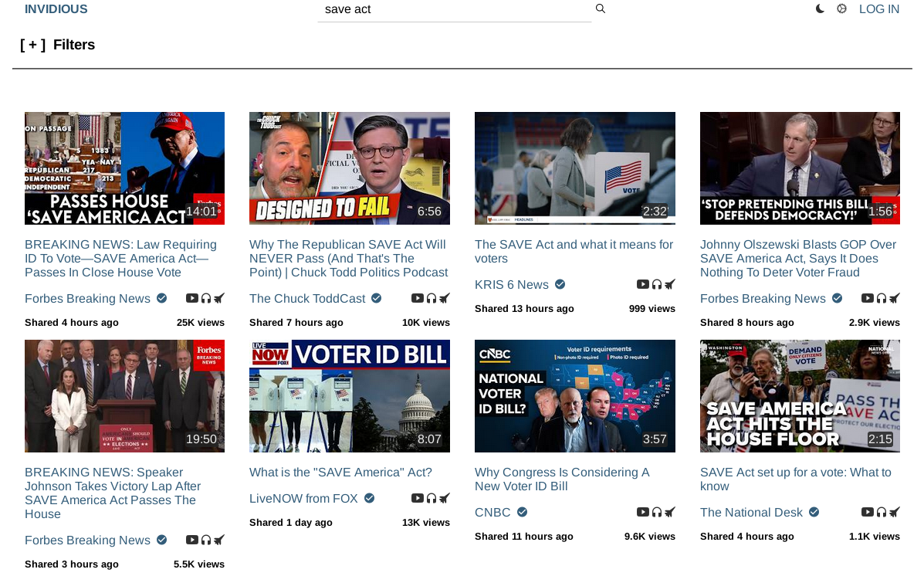Open the 'DESIGNED TO FAIL' video thumbnail
This screenshot has height=576, width=924.
[x=349, y=168]
